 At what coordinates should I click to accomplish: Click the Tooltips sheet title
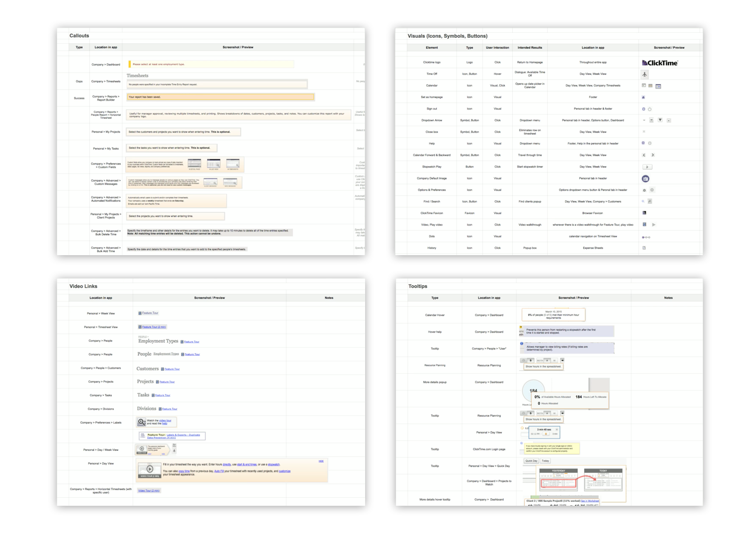[418, 286]
